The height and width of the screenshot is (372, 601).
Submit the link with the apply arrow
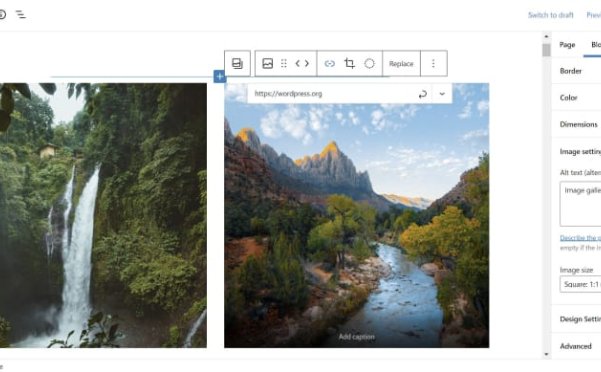tap(422, 94)
